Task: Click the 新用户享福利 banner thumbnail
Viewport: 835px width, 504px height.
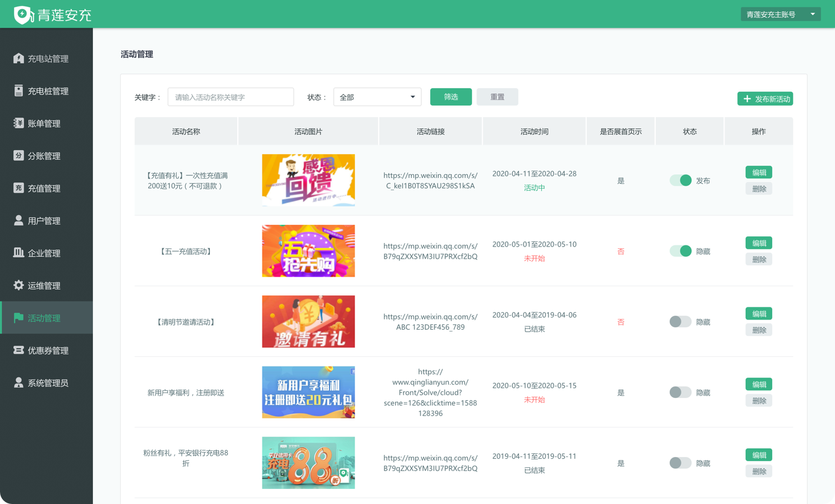Action: pos(308,392)
